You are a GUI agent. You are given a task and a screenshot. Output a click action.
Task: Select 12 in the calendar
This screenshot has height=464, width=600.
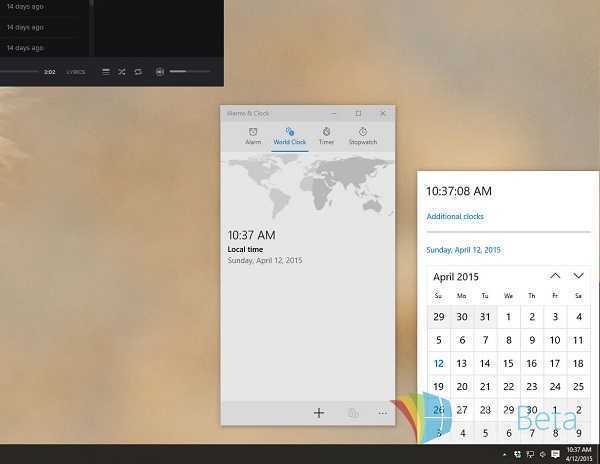[439, 363]
